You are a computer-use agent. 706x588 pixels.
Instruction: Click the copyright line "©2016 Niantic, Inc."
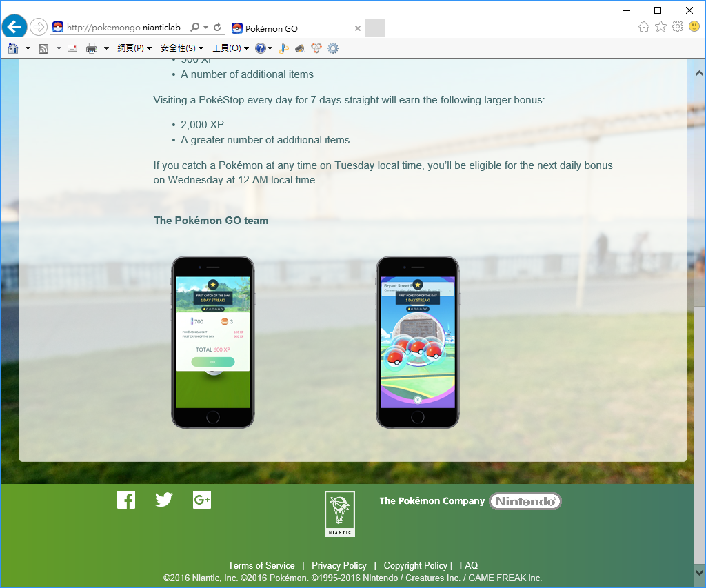(x=201, y=578)
